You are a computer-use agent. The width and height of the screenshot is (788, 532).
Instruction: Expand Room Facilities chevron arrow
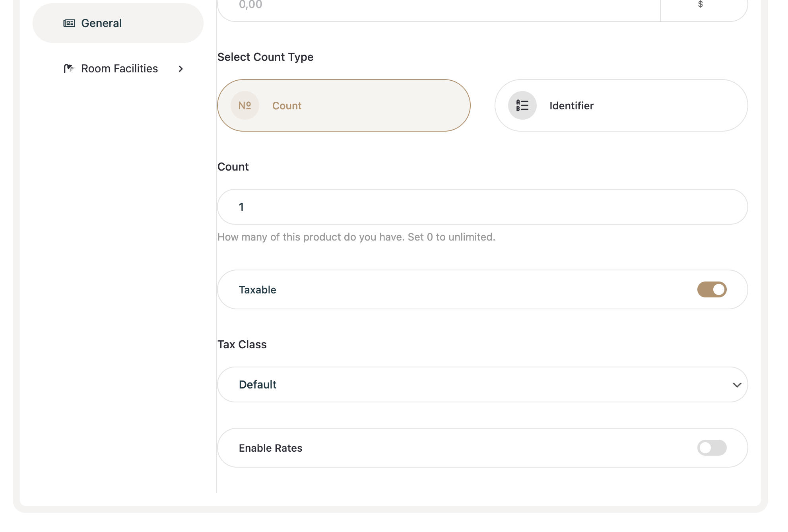click(181, 69)
